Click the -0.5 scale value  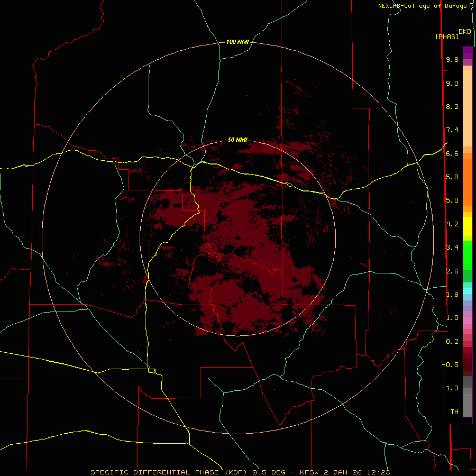click(x=450, y=365)
